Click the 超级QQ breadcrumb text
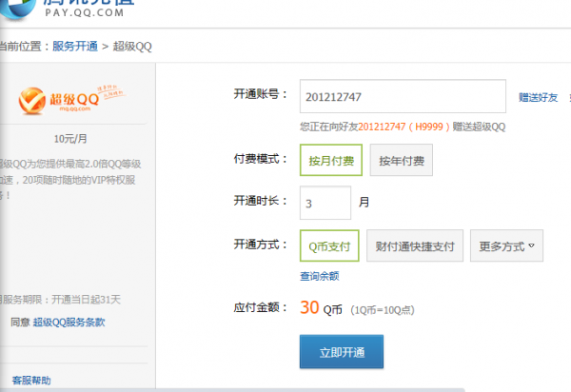 point(132,47)
